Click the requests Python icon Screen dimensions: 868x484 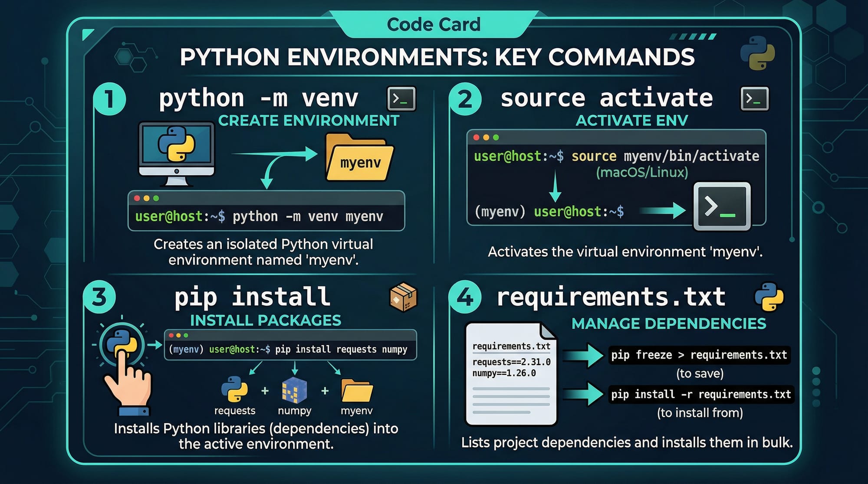(234, 389)
